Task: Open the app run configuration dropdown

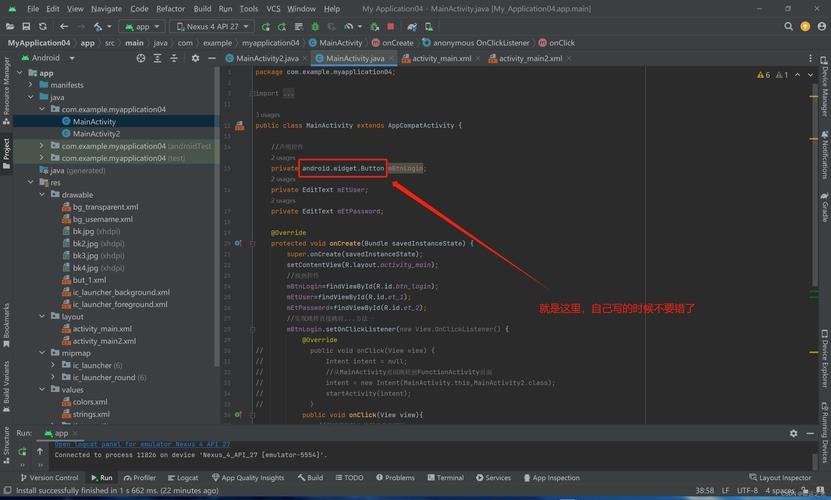Action: click(x=142, y=26)
